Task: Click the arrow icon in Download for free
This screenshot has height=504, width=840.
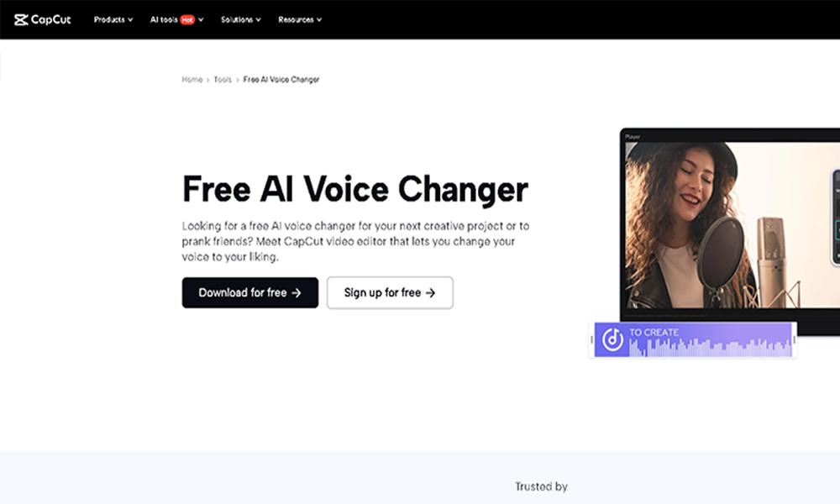Action: pyautogui.click(x=297, y=293)
